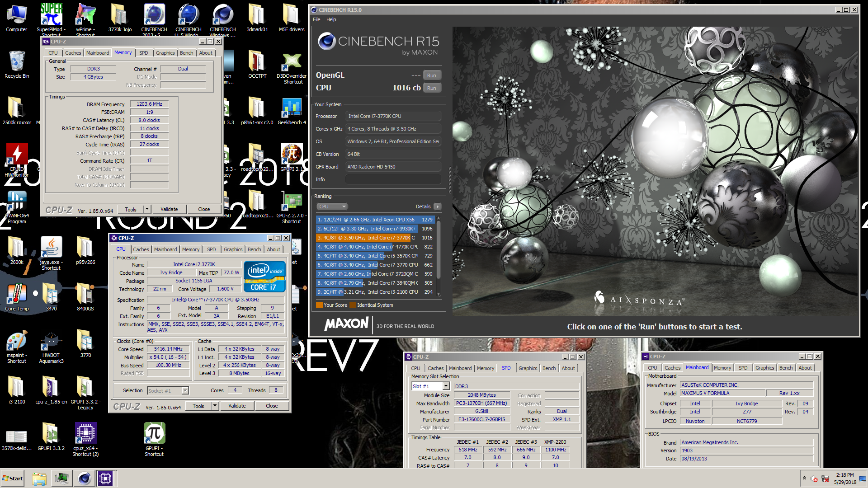
Task: Expand ranking Details arrow
Action: click(x=437, y=206)
